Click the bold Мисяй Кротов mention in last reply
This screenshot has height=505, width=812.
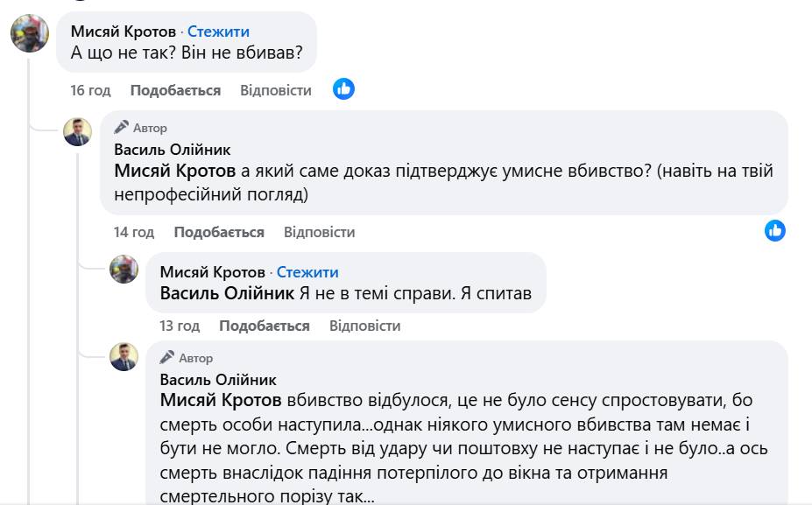pyautogui.click(x=221, y=401)
